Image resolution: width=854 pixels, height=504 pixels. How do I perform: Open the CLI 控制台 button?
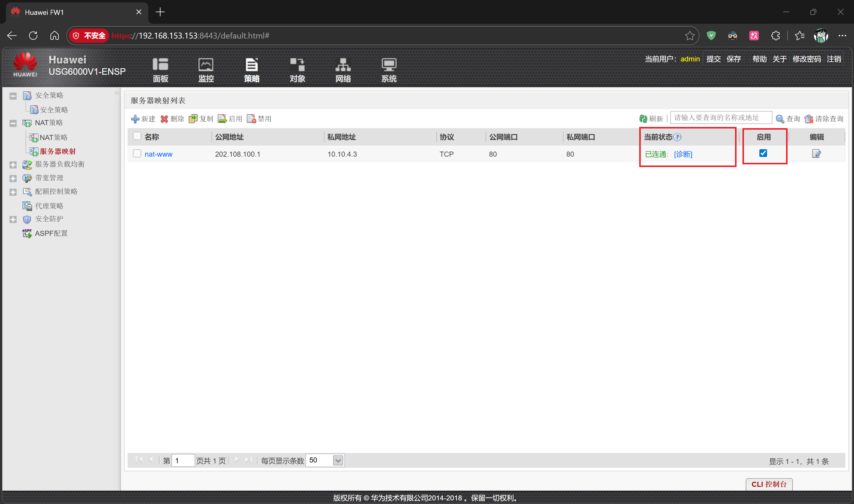point(769,484)
